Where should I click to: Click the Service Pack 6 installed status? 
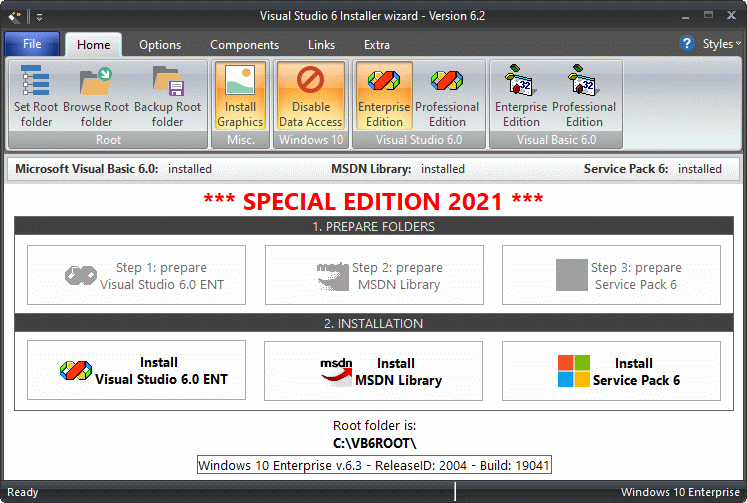653,169
